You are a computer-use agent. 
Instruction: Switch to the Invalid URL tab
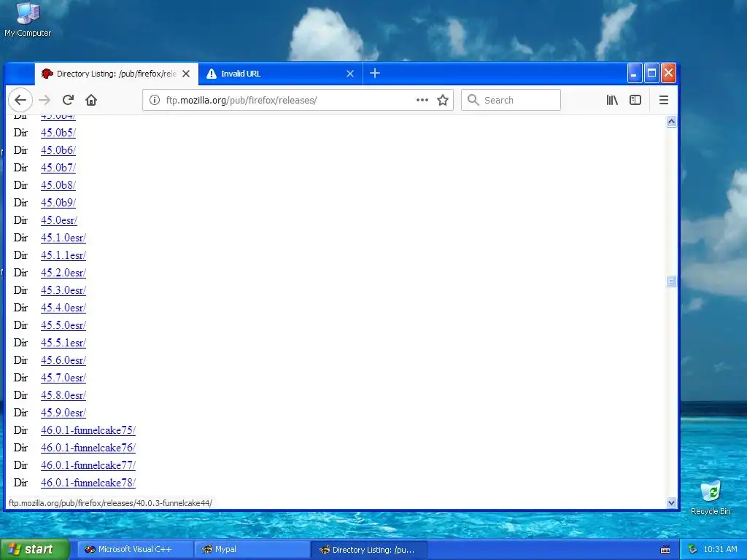coord(281,74)
